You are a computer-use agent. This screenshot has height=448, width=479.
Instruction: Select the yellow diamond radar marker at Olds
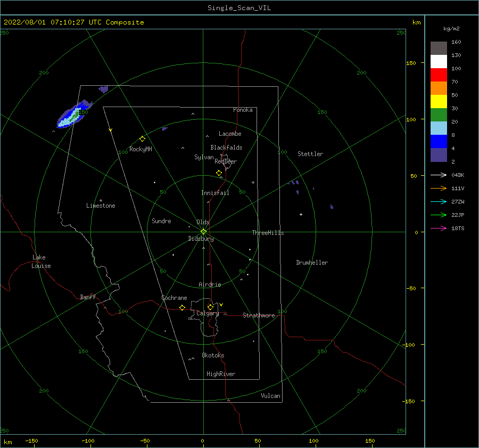tap(203, 232)
